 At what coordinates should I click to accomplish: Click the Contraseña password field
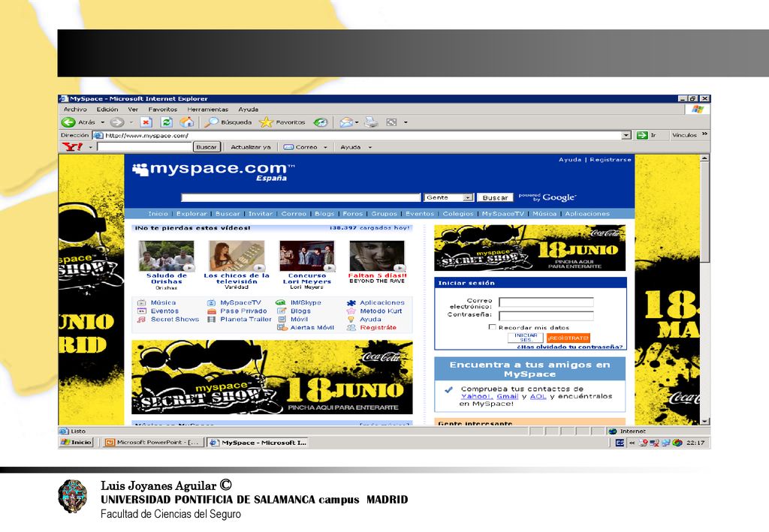[546, 316]
